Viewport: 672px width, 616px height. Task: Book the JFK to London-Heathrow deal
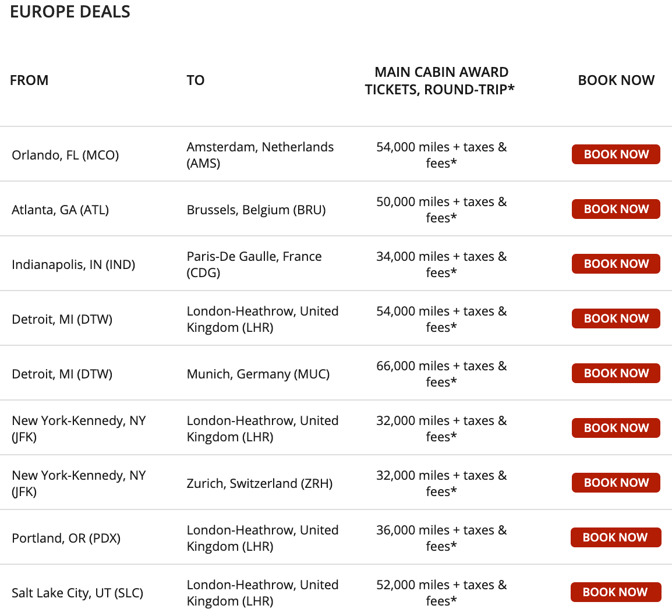[616, 428]
